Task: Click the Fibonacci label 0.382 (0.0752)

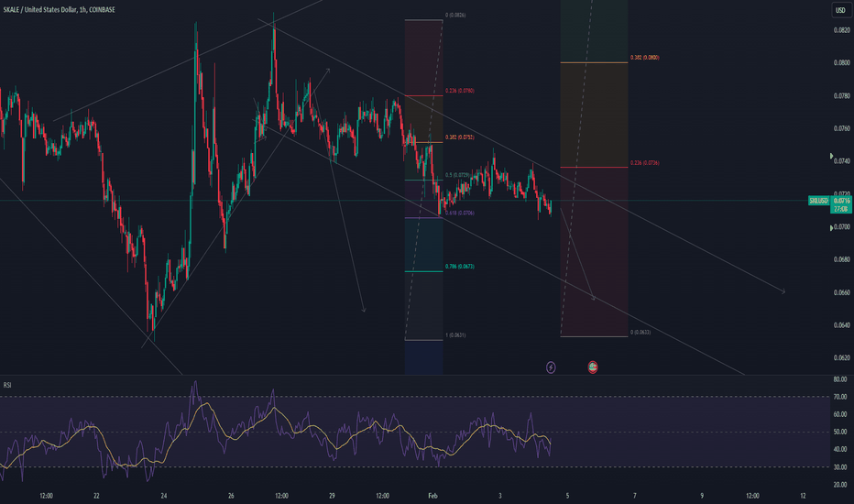Action: tap(460, 137)
